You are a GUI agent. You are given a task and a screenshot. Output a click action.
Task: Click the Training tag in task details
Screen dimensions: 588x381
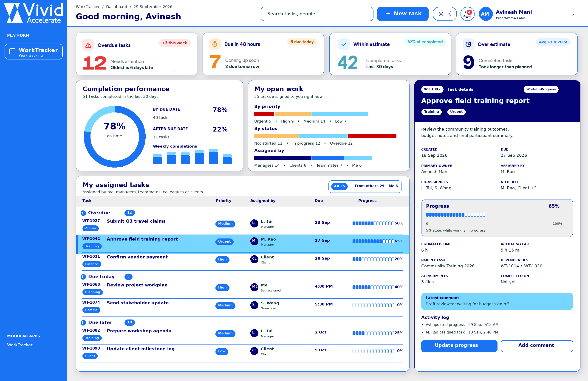tap(431, 112)
